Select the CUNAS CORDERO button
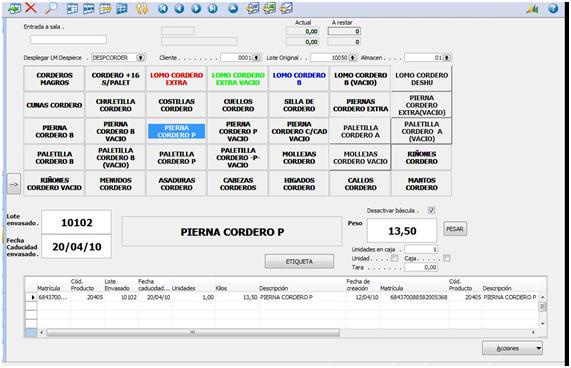571x368 pixels. point(54,105)
